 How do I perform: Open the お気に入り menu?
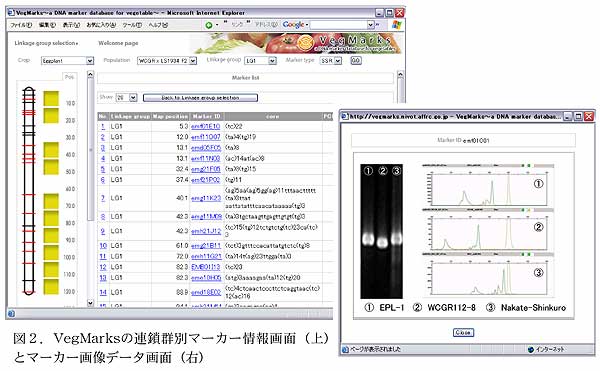(101, 25)
